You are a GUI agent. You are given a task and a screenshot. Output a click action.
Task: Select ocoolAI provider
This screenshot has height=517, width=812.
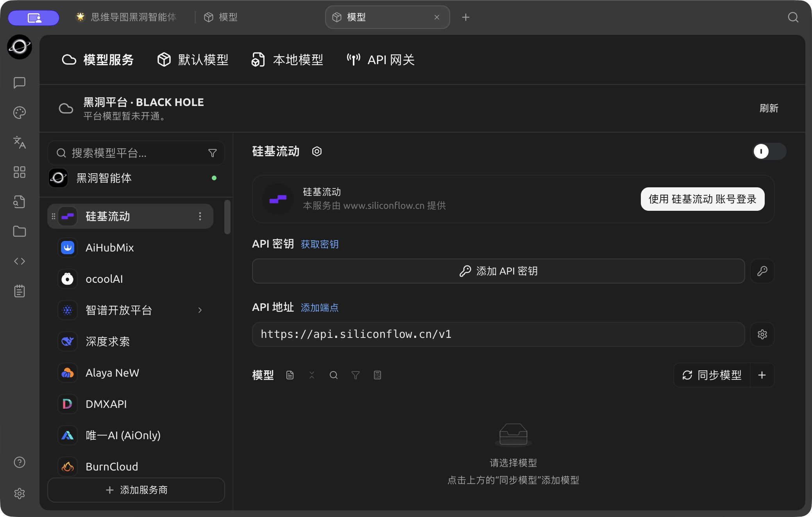click(131, 279)
